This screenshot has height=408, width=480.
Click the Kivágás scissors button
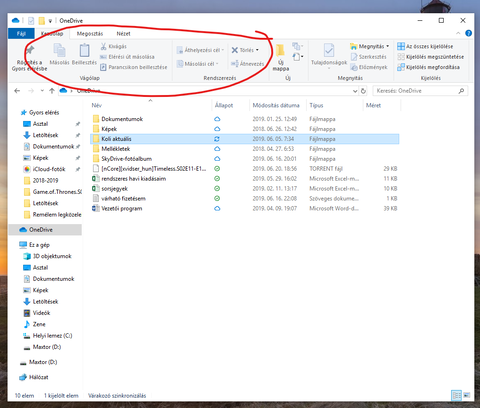113,46
